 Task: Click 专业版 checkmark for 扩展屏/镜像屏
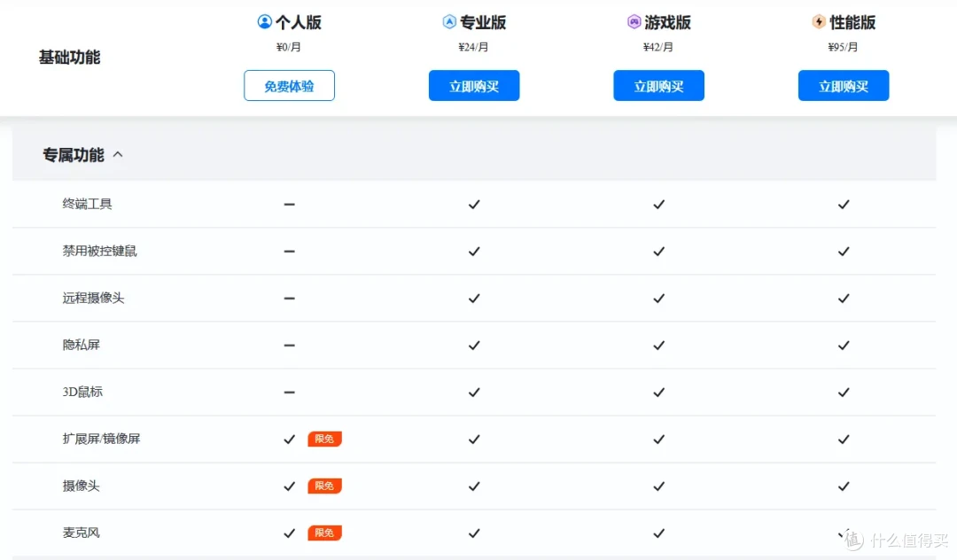474,439
